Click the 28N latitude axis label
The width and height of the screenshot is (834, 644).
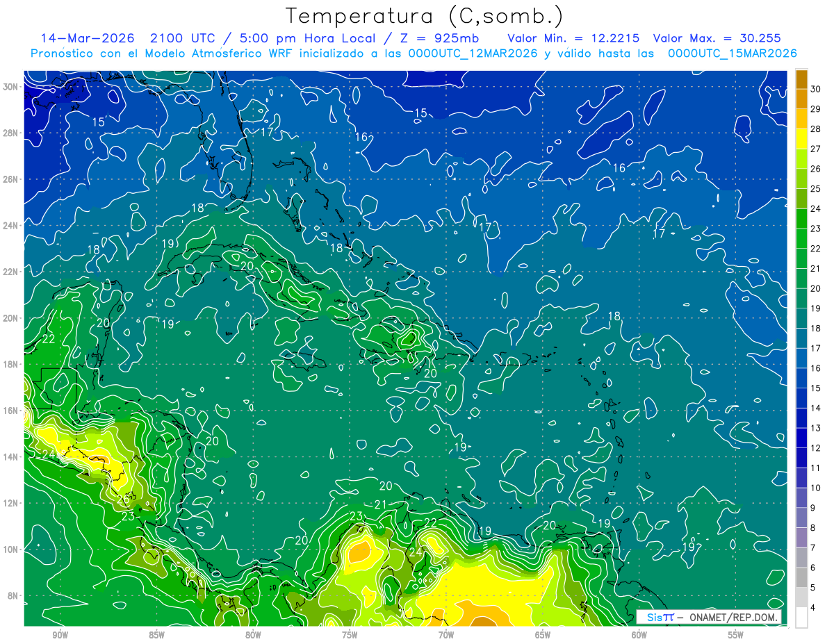coord(10,133)
